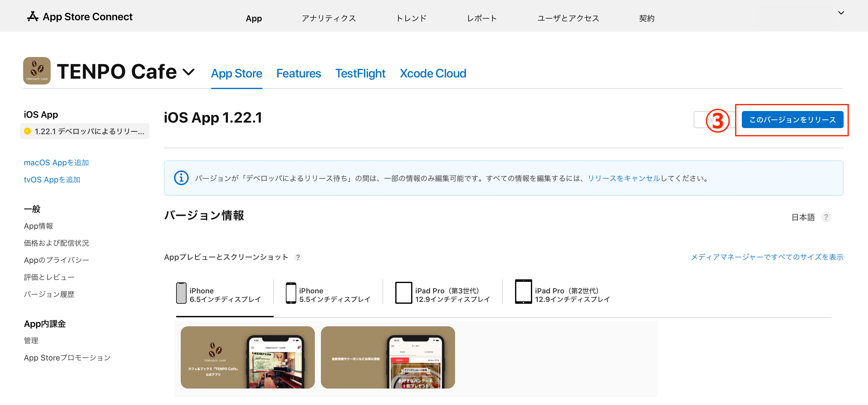The width and height of the screenshot is (868, 405).
Task: Open the account menu chevron in the top bar
Action: [841, 13]
